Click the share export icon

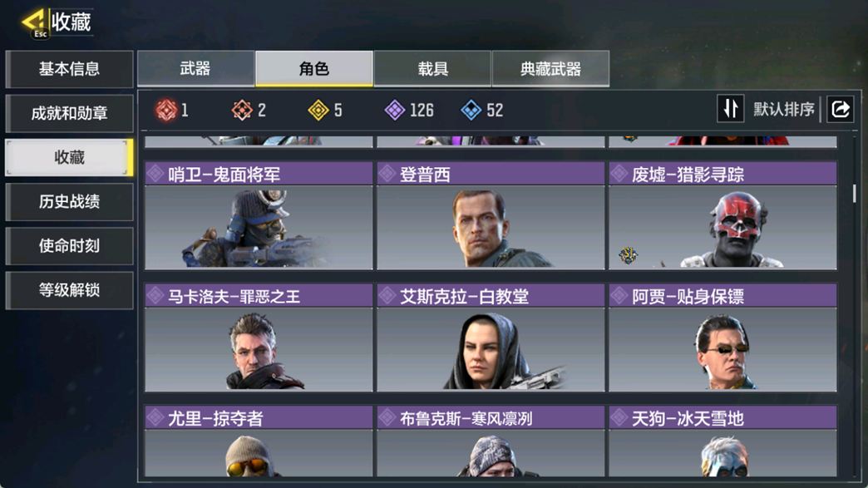pos(840,108)
